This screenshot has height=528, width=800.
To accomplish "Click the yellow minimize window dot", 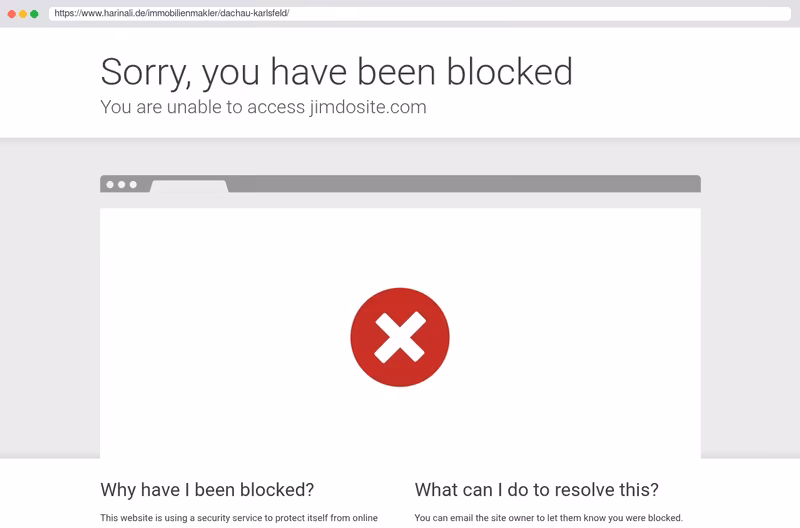I will click(x=23, y=14).
